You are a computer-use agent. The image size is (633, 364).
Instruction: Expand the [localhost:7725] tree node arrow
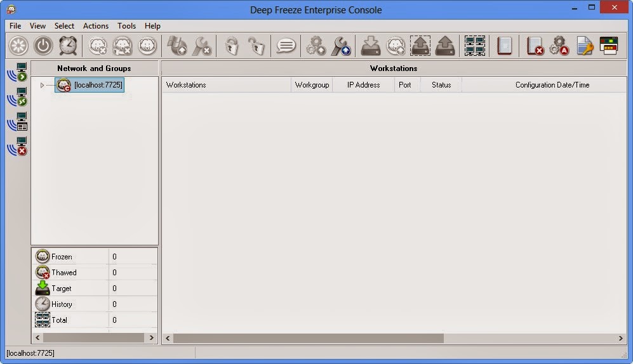pos(42,85)
